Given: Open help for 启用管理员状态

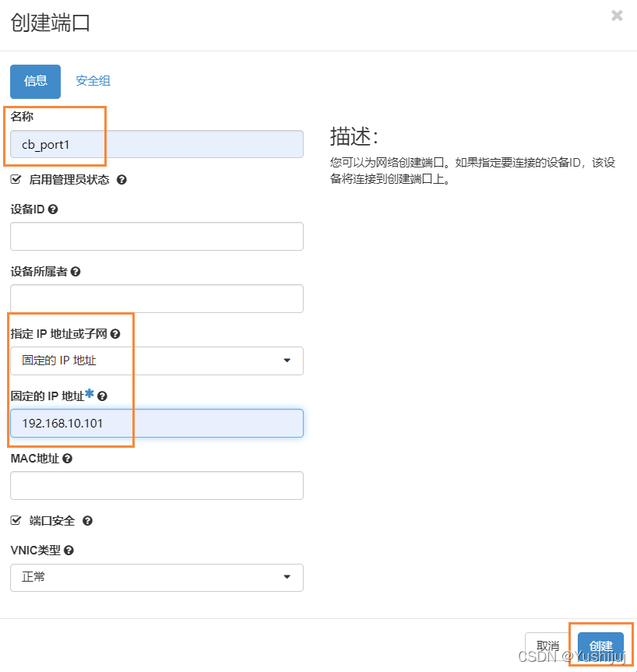Looking at the screenshot, I should (x=121, y=179).
